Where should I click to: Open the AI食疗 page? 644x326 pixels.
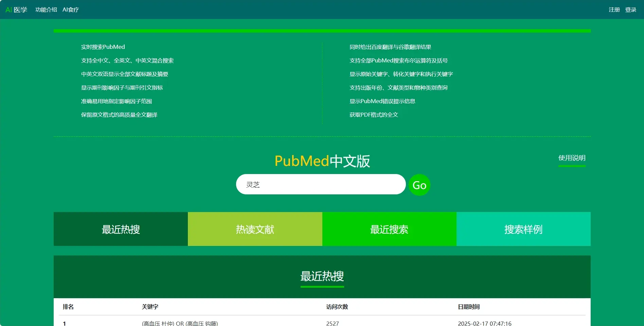pyautogui.click(x=71, y=9)
